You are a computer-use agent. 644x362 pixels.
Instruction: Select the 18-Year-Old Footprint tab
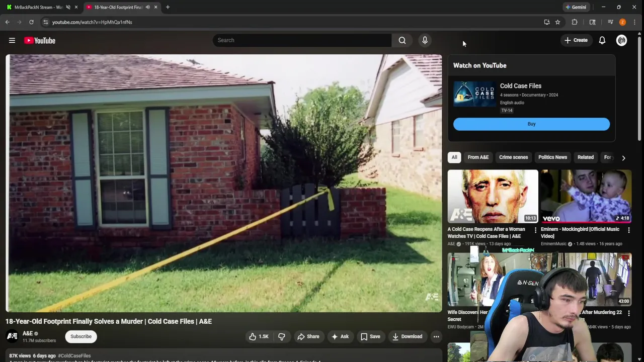click(118, 7)
